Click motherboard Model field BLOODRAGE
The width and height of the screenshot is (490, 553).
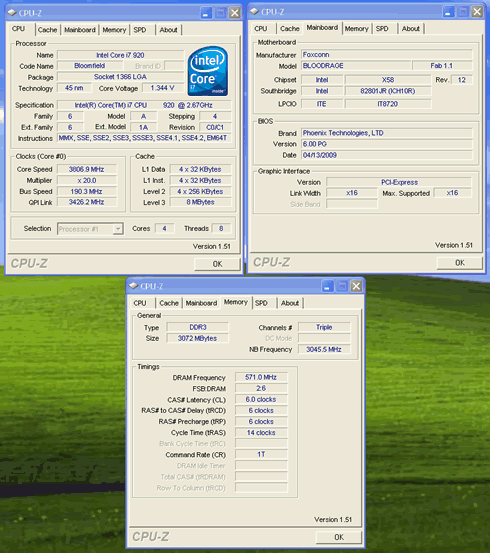pos(356,66)
